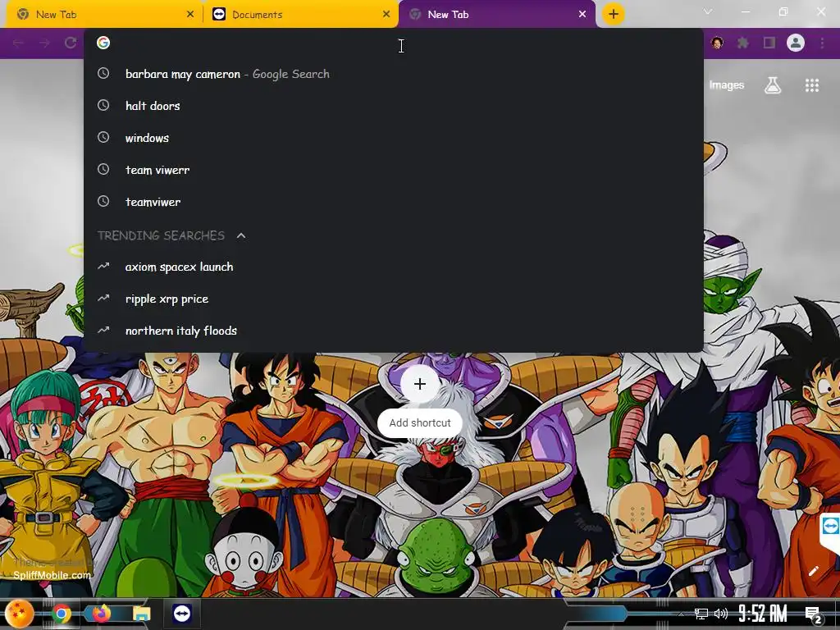Image resolution: width=840 pixels, height=630 pixels.
Task: Select trending search axiom spacex launch
Action: [393, 267]
